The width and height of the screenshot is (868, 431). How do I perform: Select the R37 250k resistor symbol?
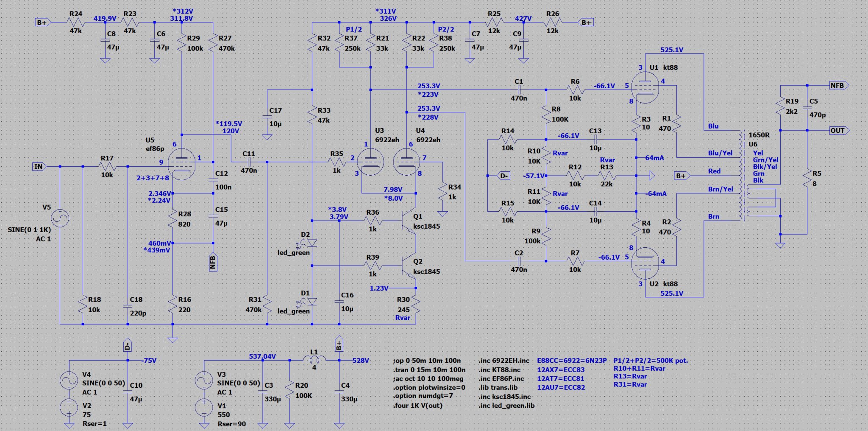pos(340,43)
